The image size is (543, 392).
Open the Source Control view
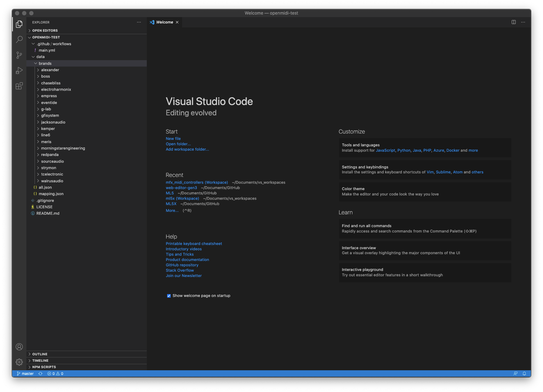(19, 55)
